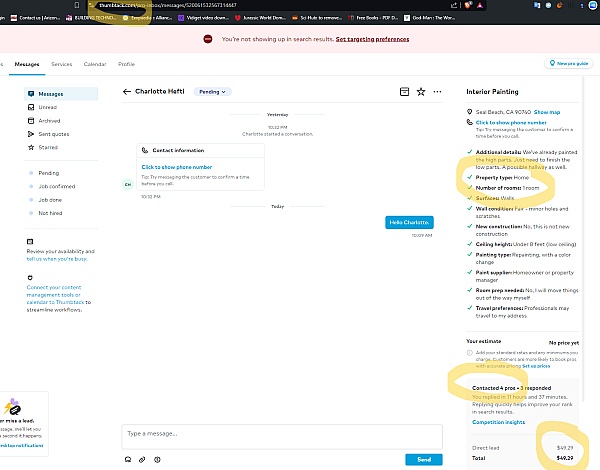Switch to the Services tab
Viewport: 600px width, 470px height.
pos(62,64)
